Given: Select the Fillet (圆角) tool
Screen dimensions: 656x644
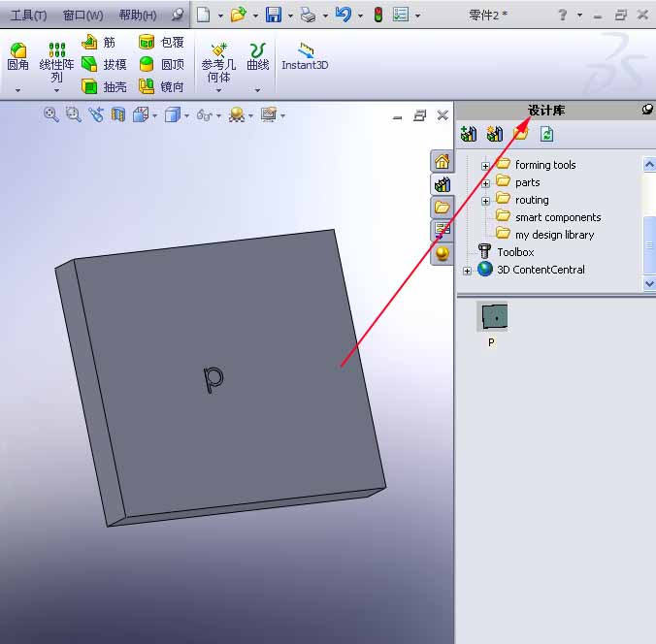Looking at the screenshot, I should (x=18, y=56).
